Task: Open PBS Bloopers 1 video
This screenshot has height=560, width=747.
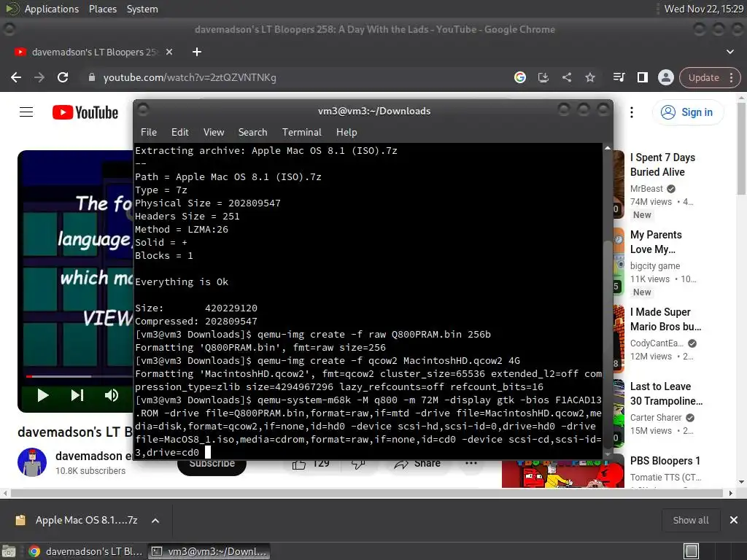Action: (x=665, y=461)
